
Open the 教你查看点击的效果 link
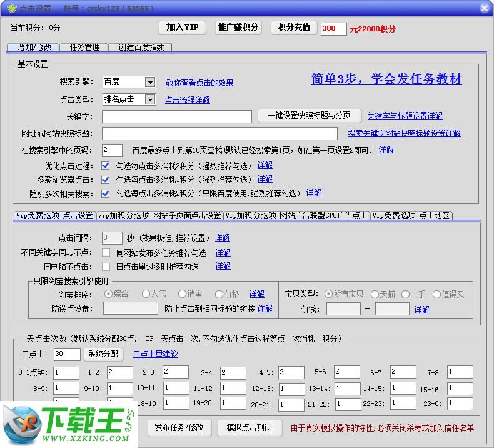199,83
